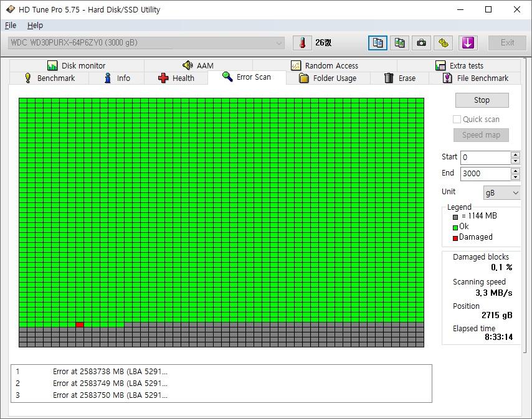Select the Info tab
The image size is (532, 419).
click(116, 78)
